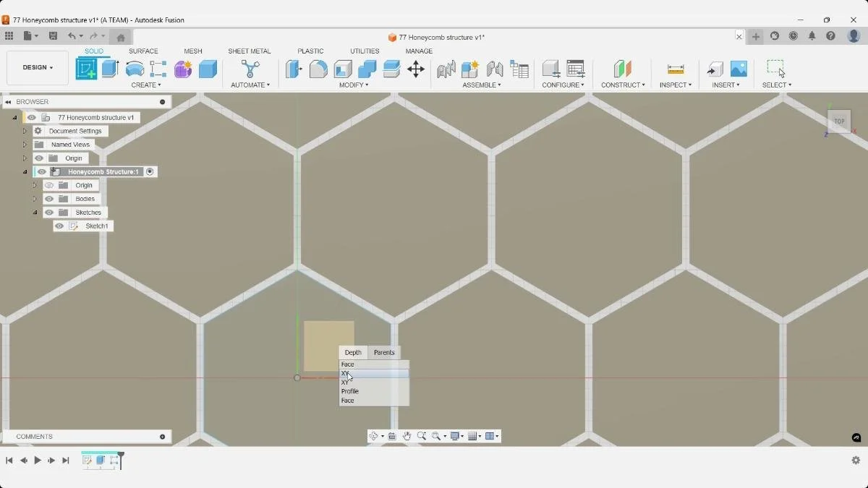Image resolution: width=868 pixels, height=488 pixels.
Task: Open the Data Panel grid icon
Action: [x=9, y=36]
